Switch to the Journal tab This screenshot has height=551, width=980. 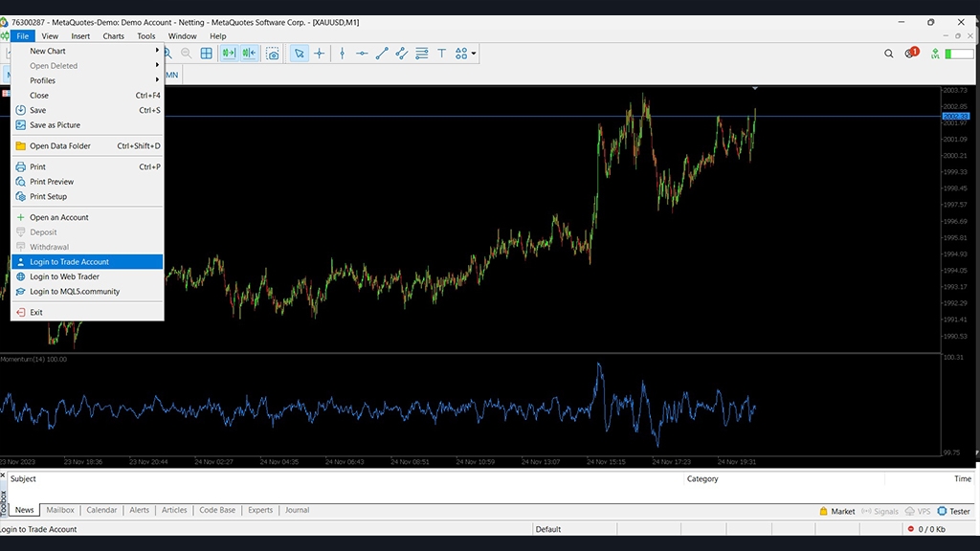297,511
